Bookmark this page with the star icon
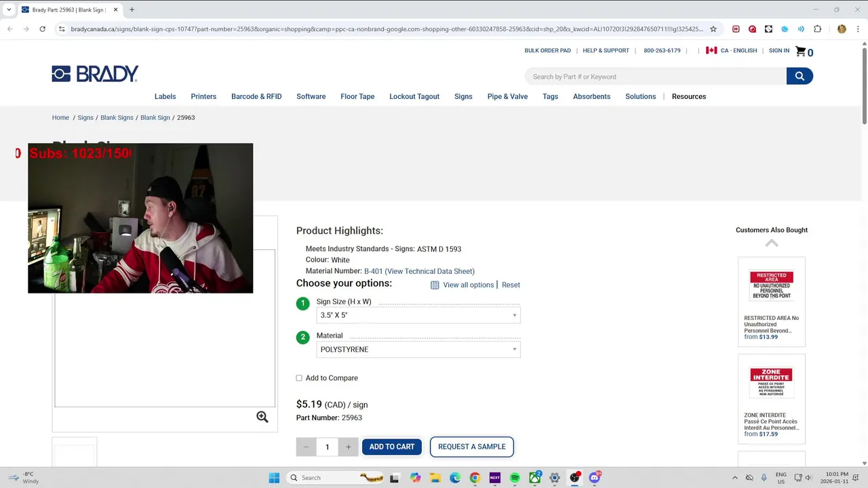This screenshot has width=868, height=488. [713, 29]
